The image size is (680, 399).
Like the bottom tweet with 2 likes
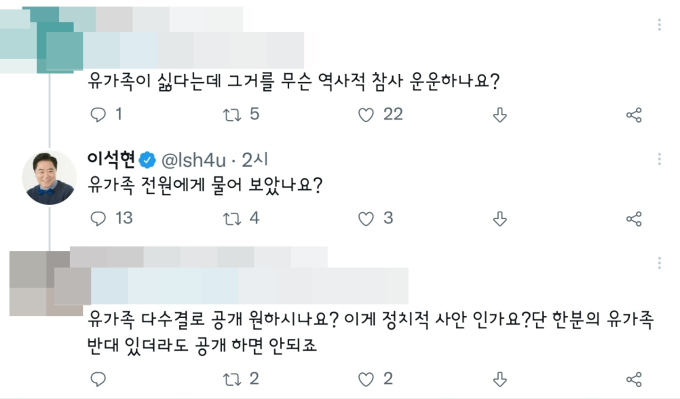pyautogui.click(x=366, y=379)
